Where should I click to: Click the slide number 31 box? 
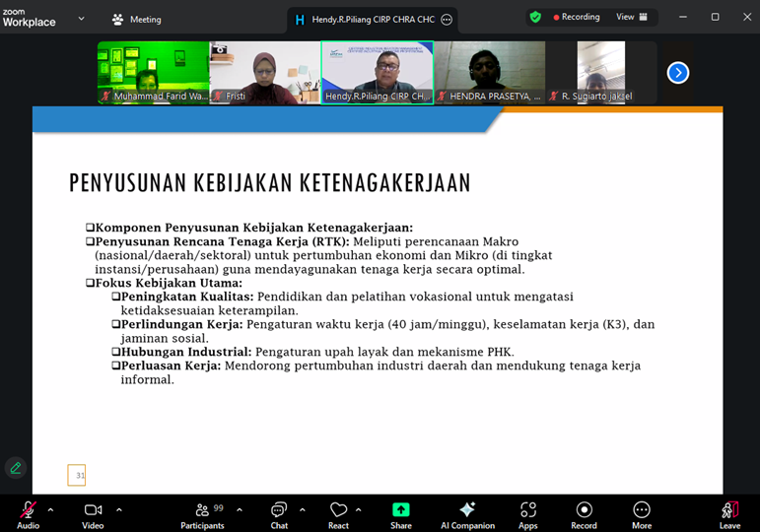(77, 475)
